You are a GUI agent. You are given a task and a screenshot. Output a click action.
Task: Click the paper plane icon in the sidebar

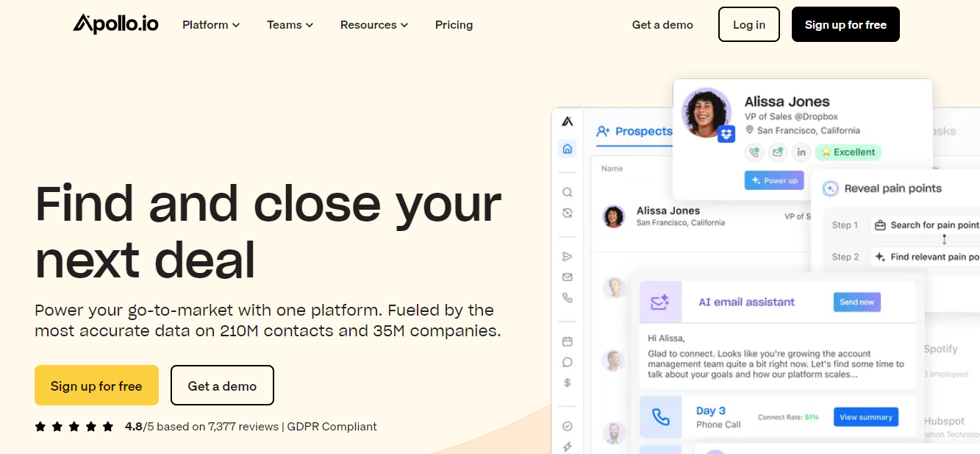point(567,257)
